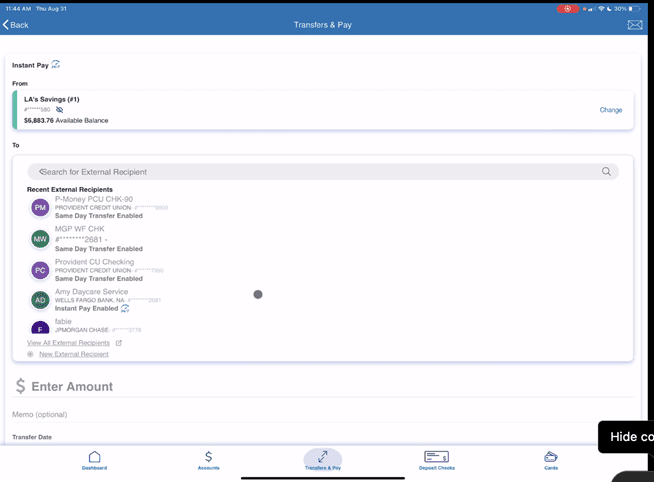Screen dimensions: 654x482
Task: Open Dashboard from bottom navigation
Action: [x=94, y=460]
